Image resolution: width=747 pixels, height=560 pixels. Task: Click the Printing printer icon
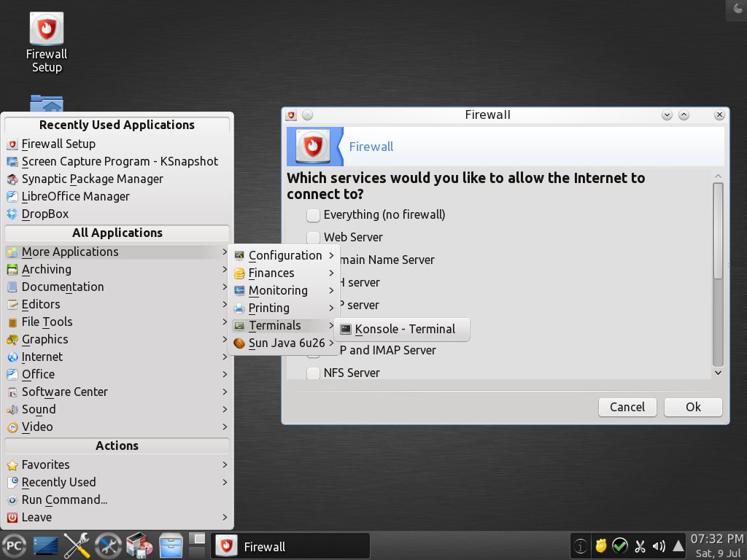239,308
